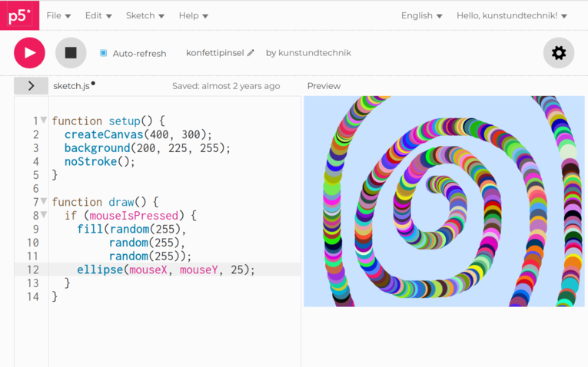The width and height of the screenshot is (588, 367).
Task: Collapse the setup function fold arrow
Action: (x=44, y=121)
